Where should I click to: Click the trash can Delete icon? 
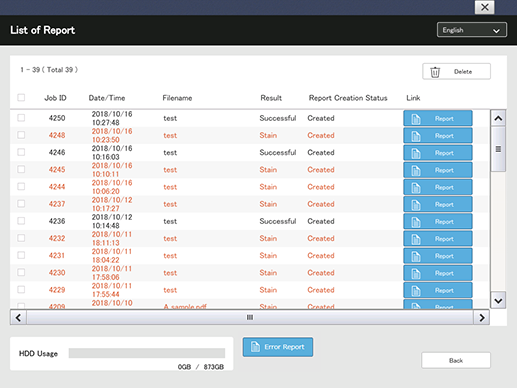pos(435,72)
